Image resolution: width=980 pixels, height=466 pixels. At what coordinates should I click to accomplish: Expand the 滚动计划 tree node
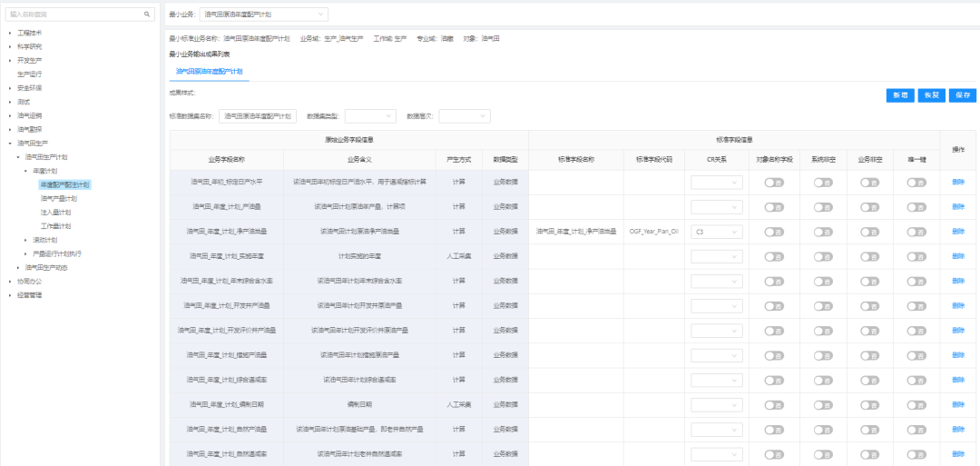[25, 240]
